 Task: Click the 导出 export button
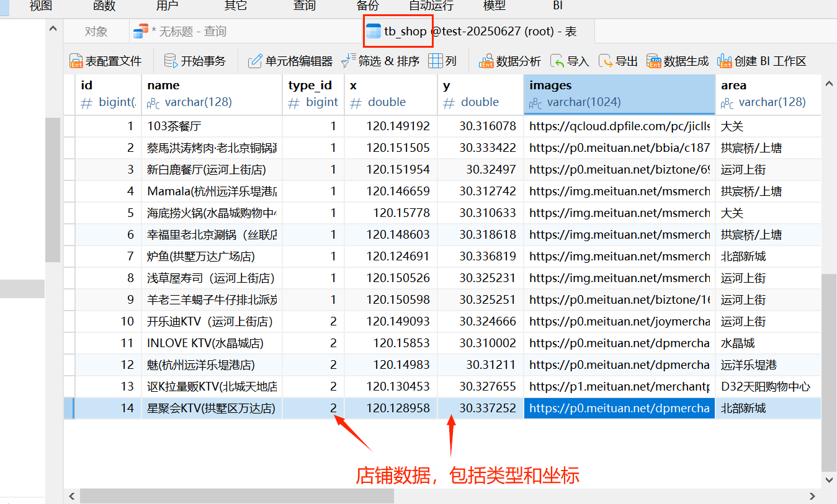pyautogui.click(x=618, y=61)
